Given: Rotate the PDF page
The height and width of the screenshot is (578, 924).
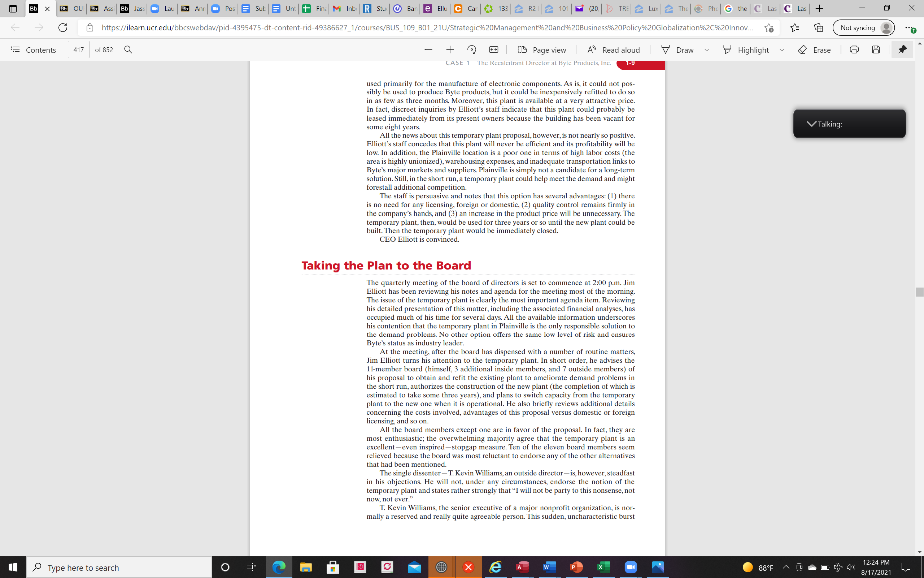Looking at the screenshot, I should tap(471, 50).
